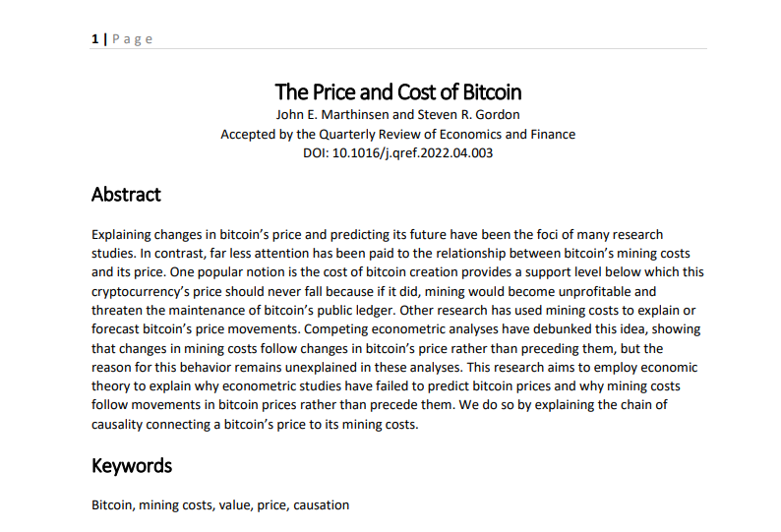Click the word "Bitcoin" in the Keywords list
781x532 pixels.
click(x=112, y=505)
